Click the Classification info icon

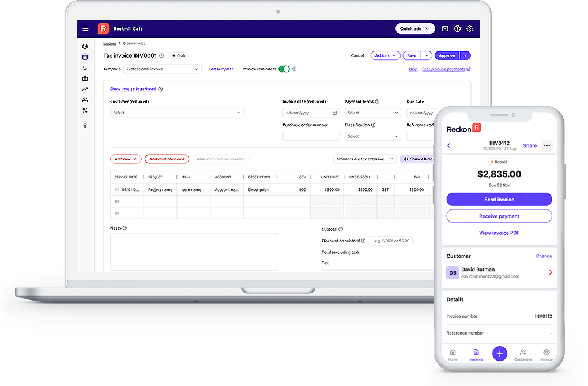coord(374,125)
